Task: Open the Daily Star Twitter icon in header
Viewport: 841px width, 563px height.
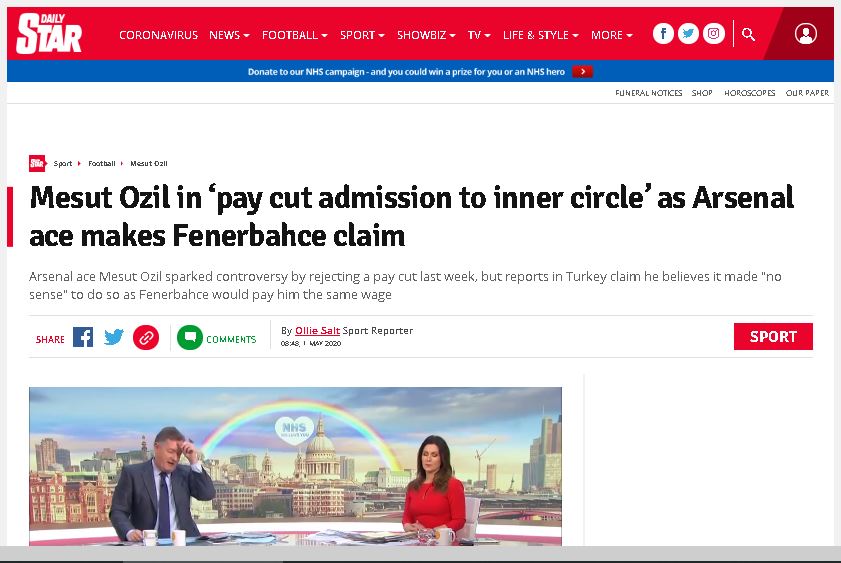Action: pyautogui.click(x=688, y=34)
